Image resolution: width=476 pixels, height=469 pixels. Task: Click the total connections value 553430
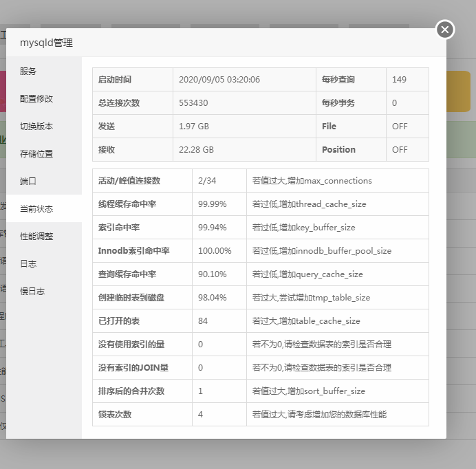(x=193, y=103)
